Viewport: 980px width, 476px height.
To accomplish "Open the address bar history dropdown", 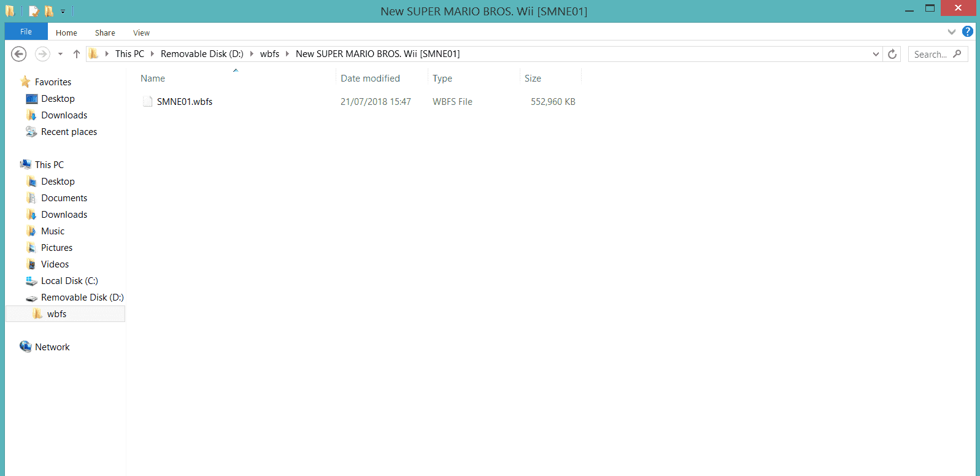I will coord(876,54).
